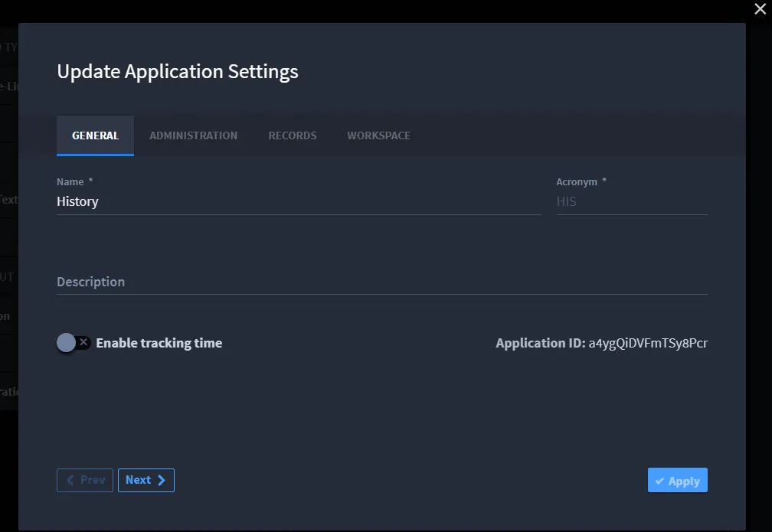Click the Next button
The width and height of the screenshot is (772, 532).
pyautogui.click(x=146, y=480)
